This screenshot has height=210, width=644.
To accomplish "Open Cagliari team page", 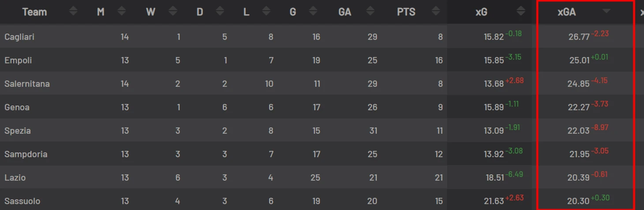I will [x=19, y=37].
